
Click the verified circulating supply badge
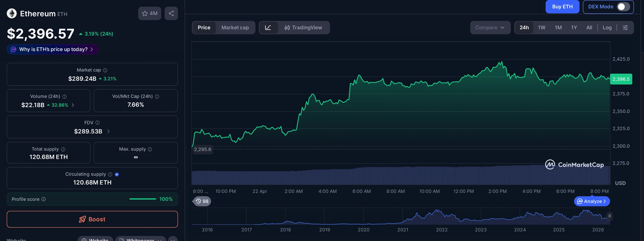117,174
